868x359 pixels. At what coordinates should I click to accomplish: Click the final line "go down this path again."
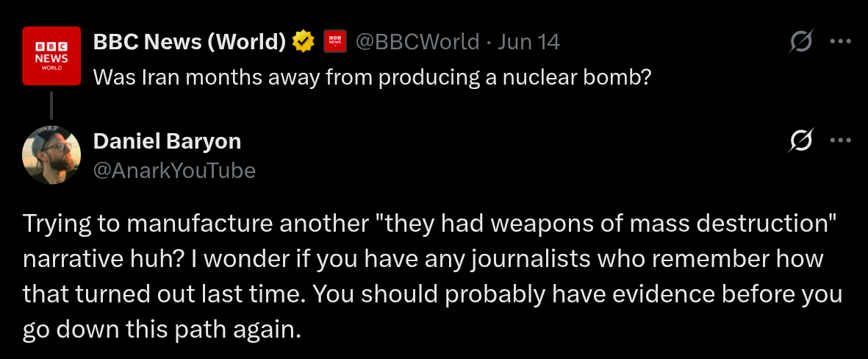[162, 328]
